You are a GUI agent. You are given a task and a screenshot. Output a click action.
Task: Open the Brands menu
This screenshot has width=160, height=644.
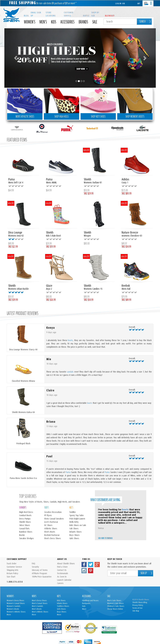pos(83,22)
